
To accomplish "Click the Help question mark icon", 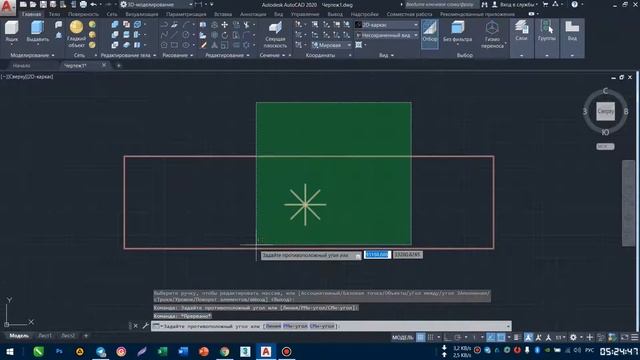I will pos(575,4).
